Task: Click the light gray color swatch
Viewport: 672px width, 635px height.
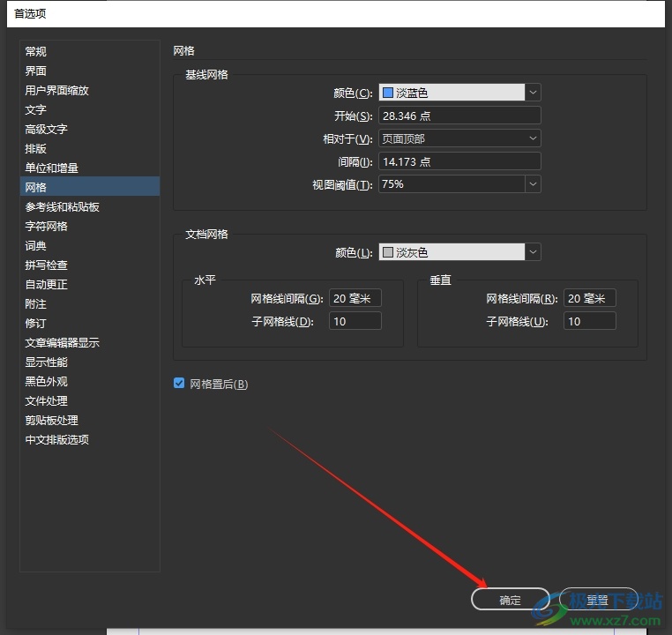Action: (x=388, y=252)
